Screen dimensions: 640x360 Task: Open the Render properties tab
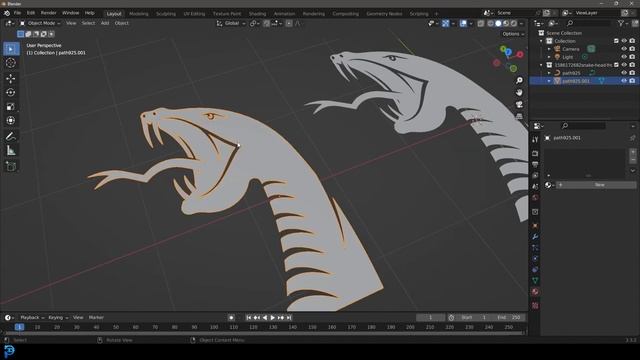click(535, 153)
